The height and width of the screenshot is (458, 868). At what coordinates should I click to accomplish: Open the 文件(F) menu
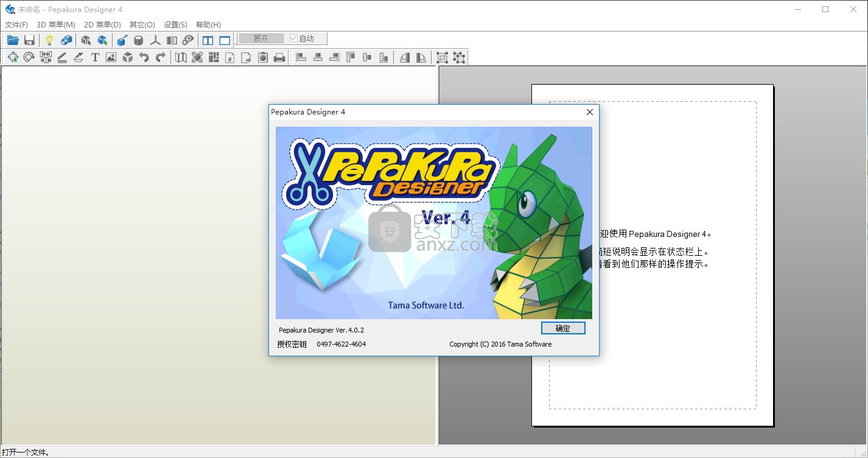[16, 25]
